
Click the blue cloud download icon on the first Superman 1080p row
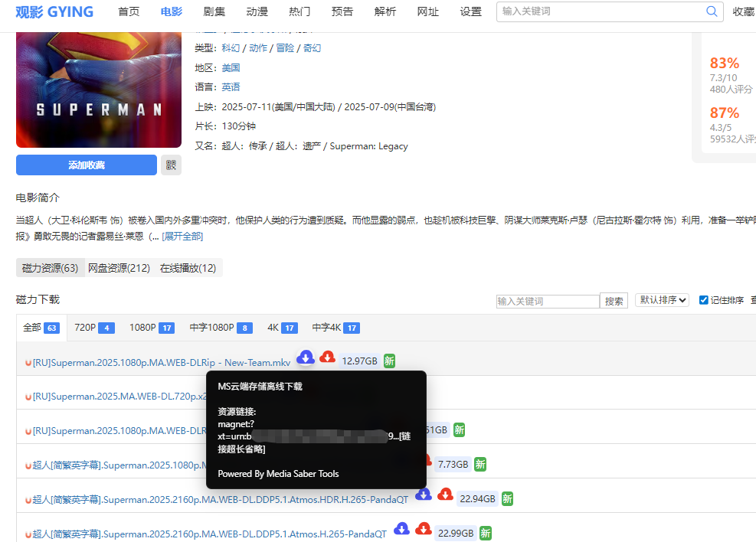pyautogui.click(x=306, y=357)
